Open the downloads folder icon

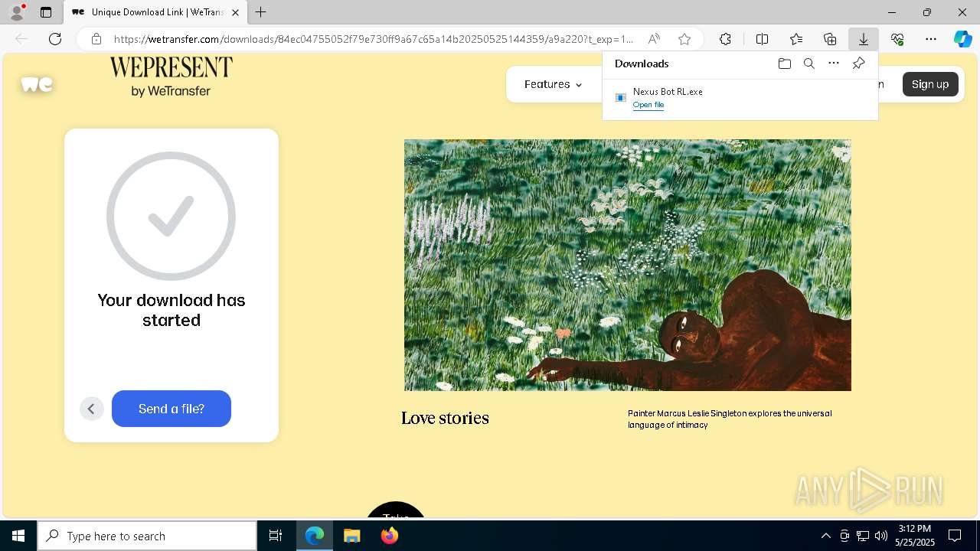pos(784,64)
